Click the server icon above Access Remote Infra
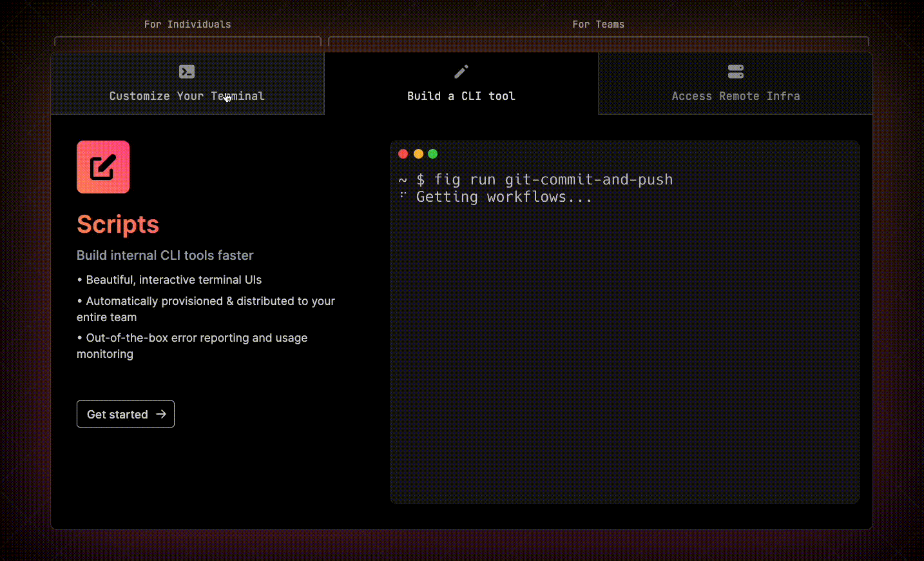This screenshot has height=561, width=924. 736,71
